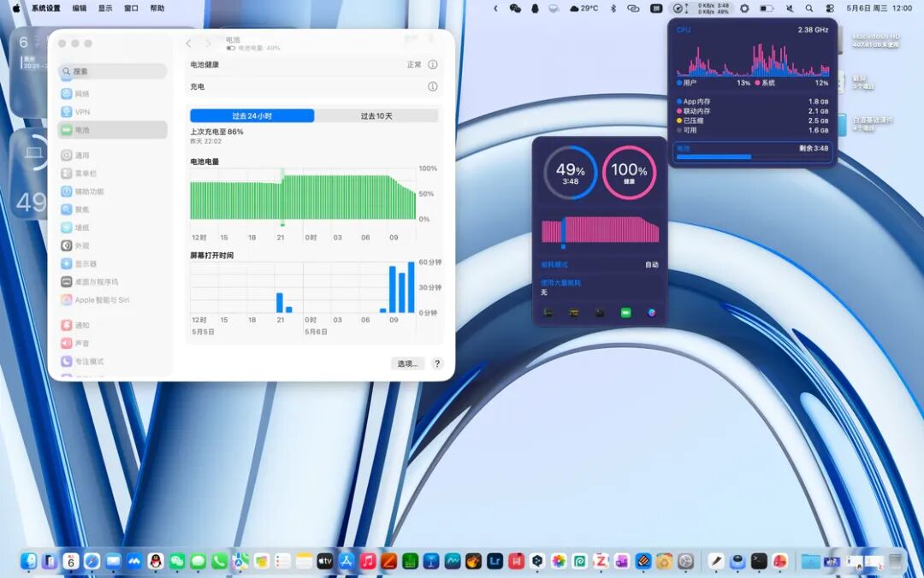Image resolution: width=924 pixels, height=578 pixels.
Task: Open 墙纸 (Wallpaper) sidebar item
Action: point(112,227)
